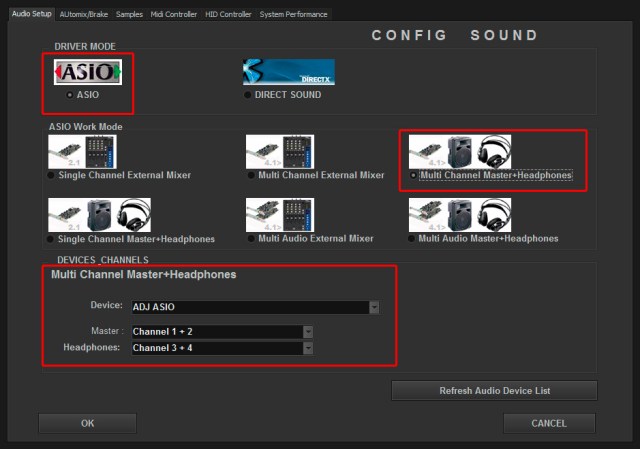Choose Single Channel External Mixer radio option
The image size is (640, 449).
coord(52,176)
